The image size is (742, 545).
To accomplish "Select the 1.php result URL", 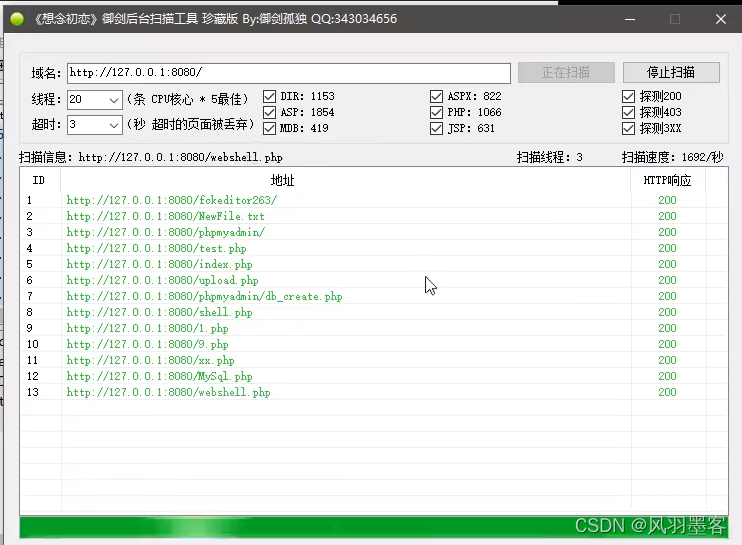I will 147,328.
